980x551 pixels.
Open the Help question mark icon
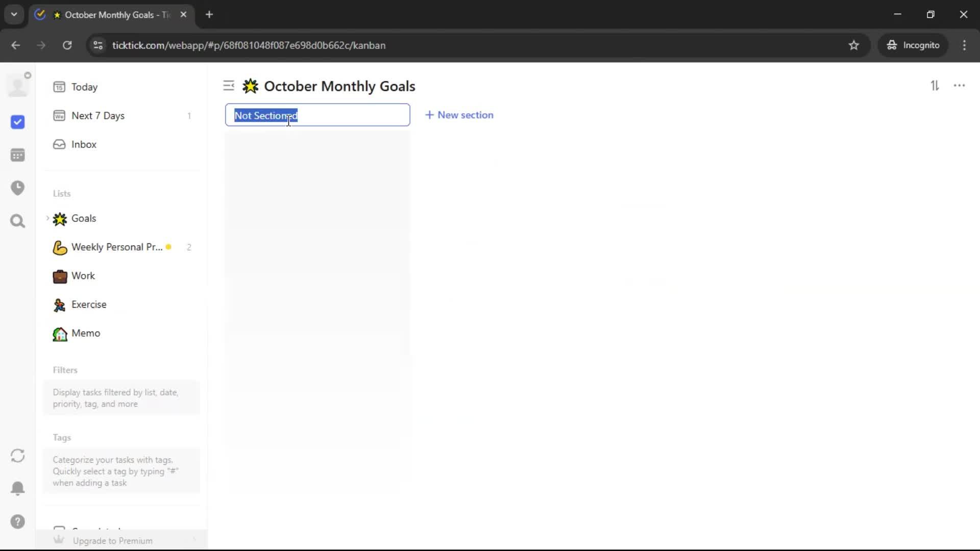pyautogui.click(x=17, y=521)
